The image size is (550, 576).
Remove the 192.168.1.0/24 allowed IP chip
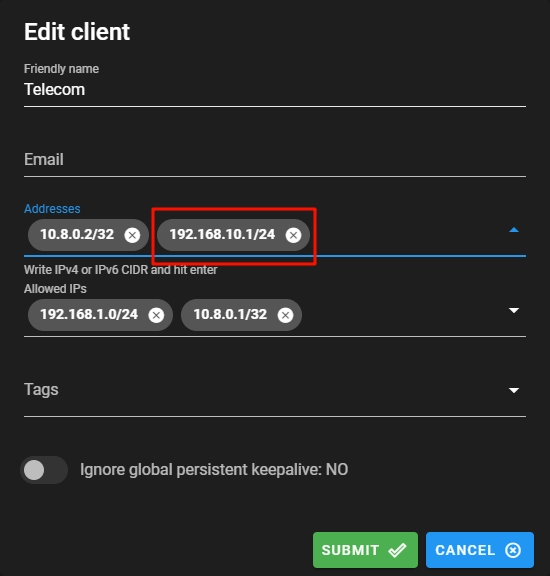(156, 315)
